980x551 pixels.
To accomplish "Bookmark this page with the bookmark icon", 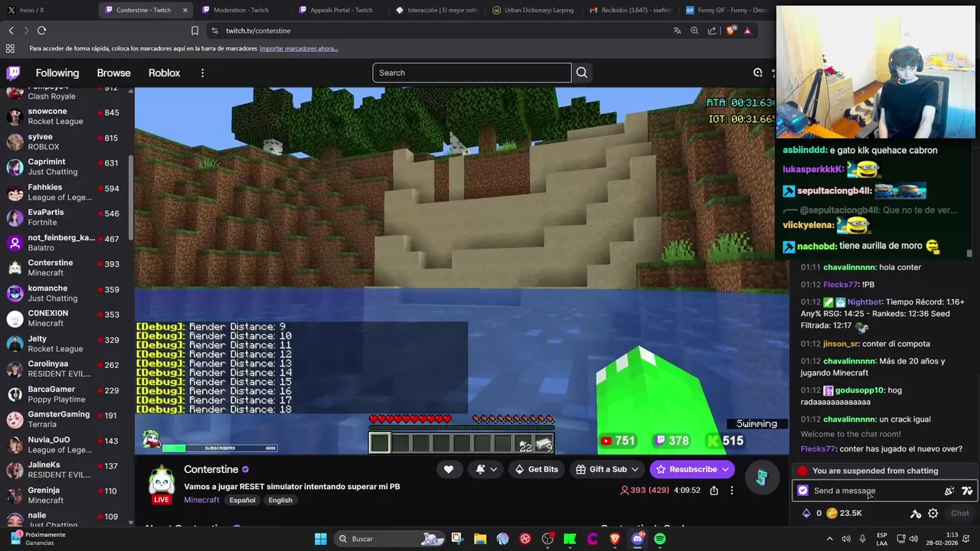I will click(194, 31).
